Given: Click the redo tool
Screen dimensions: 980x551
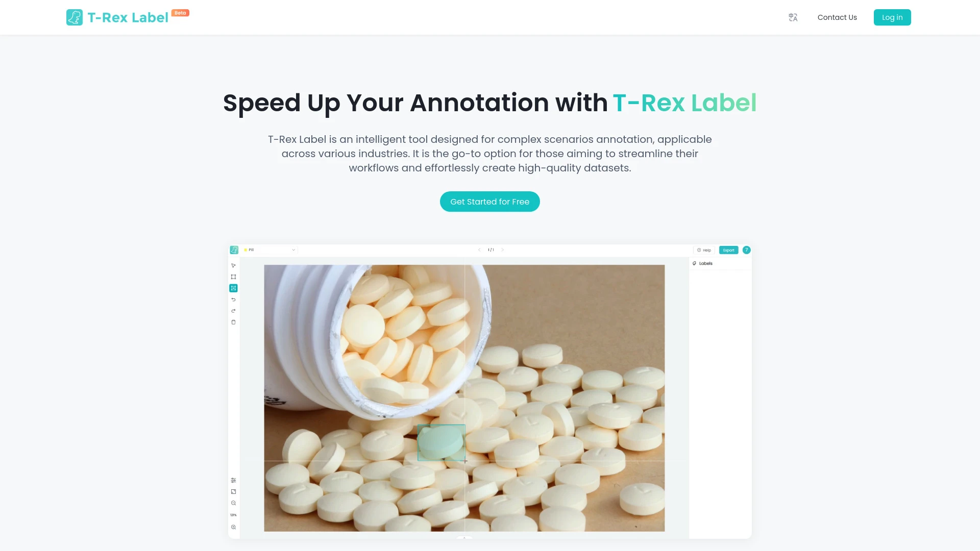Looking at the screenshot, I should click(x=234, y=311).
